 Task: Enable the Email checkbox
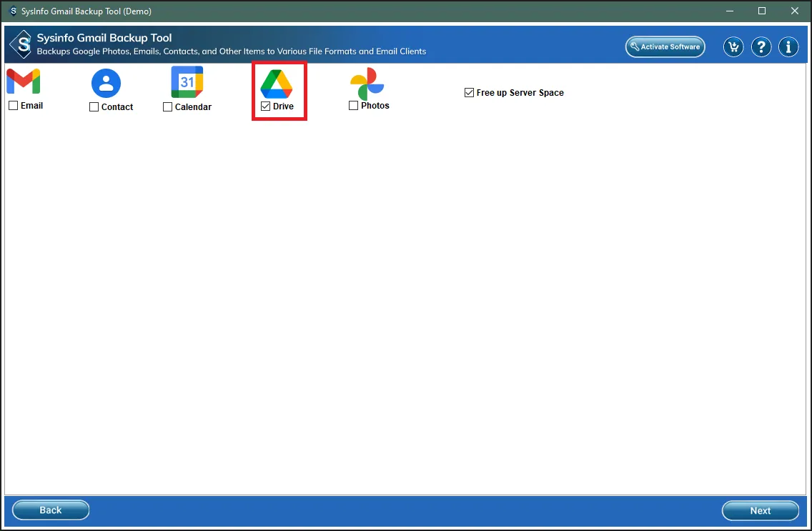[x=14, y=106]
